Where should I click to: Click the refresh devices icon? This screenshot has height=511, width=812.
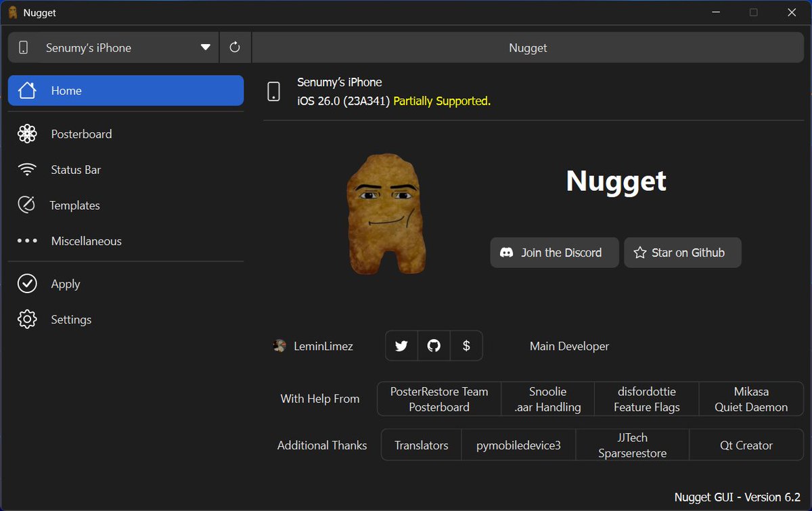tap(235, 47)
